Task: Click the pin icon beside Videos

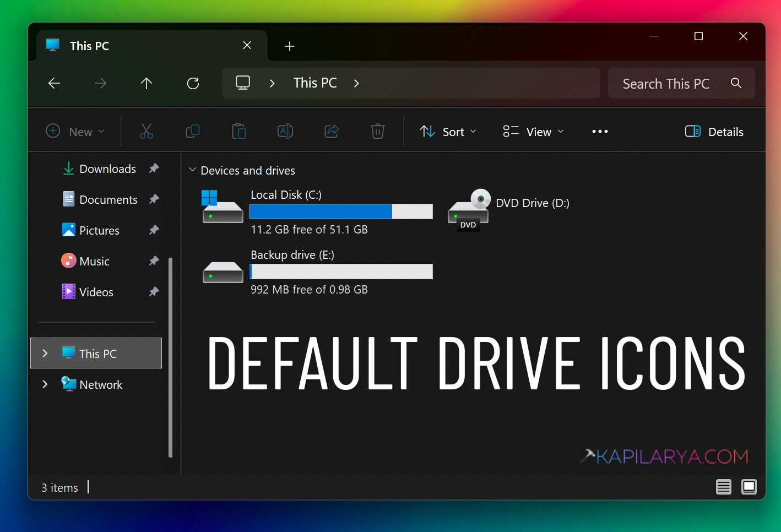Action: click(x=154, y=292)
